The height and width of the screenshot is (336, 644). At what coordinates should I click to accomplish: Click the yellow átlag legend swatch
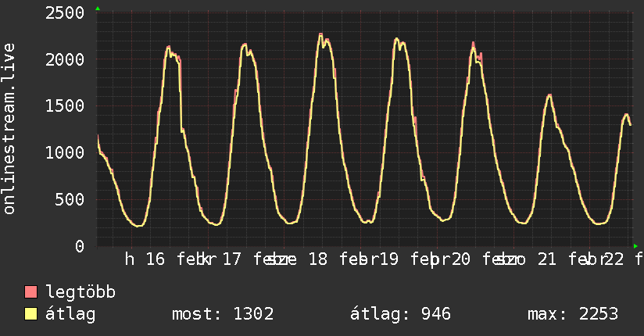pyautogui.click(x=31, y=314)
